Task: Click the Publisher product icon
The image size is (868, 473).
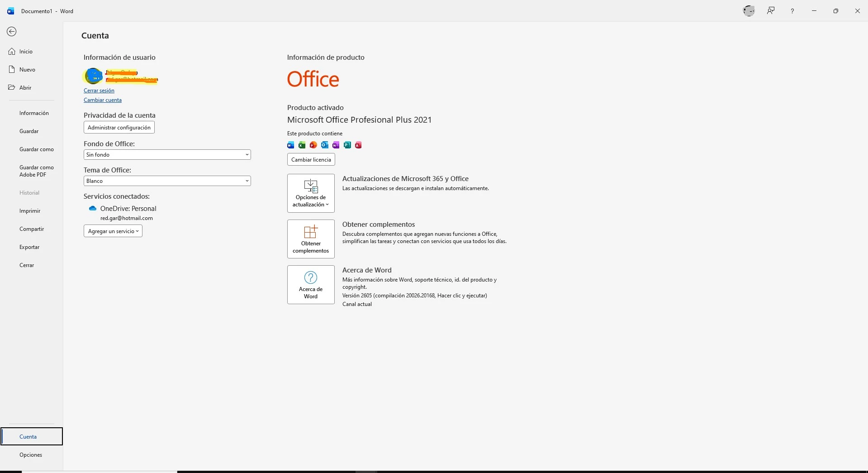Action: click(x=347, y=145)
